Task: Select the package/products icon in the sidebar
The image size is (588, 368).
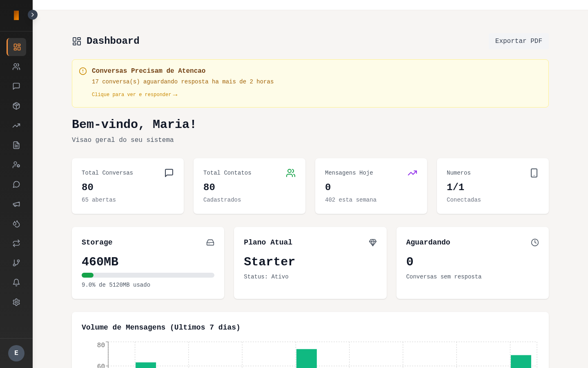Action: coord(16,106)
